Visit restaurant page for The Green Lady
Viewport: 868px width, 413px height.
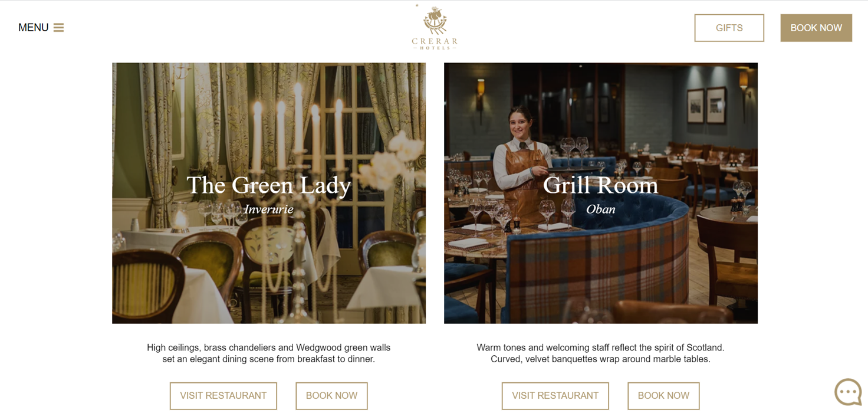pyautogui.click(x=223, y=396)
